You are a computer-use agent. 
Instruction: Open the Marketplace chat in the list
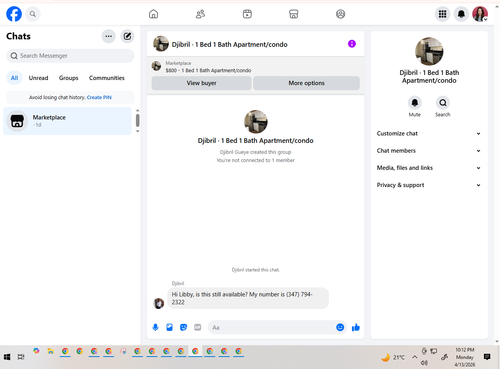coord(67,121)
